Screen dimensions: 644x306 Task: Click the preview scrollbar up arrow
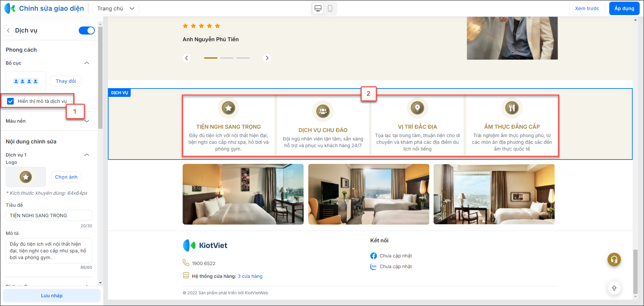[x=635, y=20]
